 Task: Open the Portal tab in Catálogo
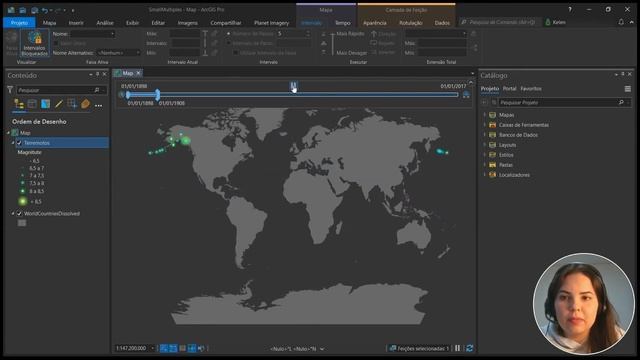pyautogui.click(x=509, y=89)
